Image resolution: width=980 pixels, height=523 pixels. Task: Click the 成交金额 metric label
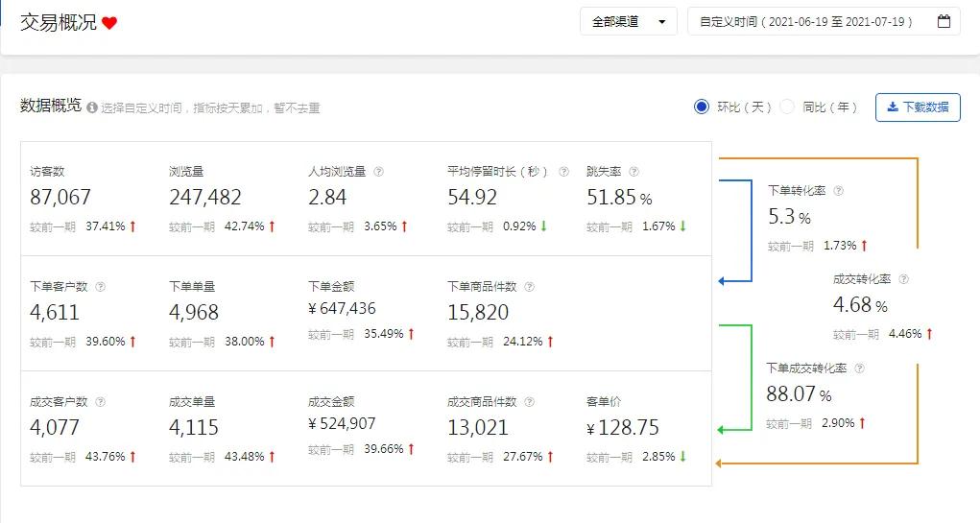[x=331, y=402]
